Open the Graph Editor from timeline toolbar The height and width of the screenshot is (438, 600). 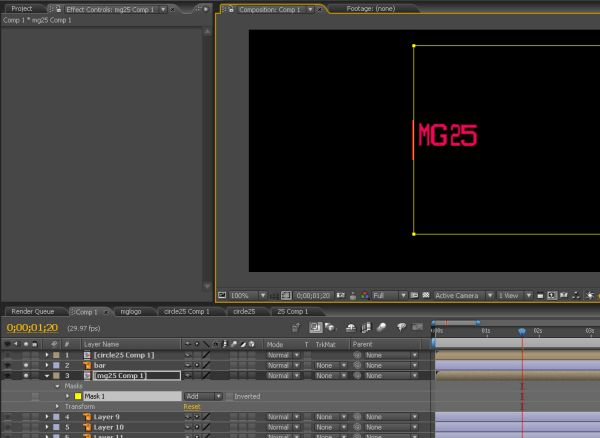[x=417, y=327]
